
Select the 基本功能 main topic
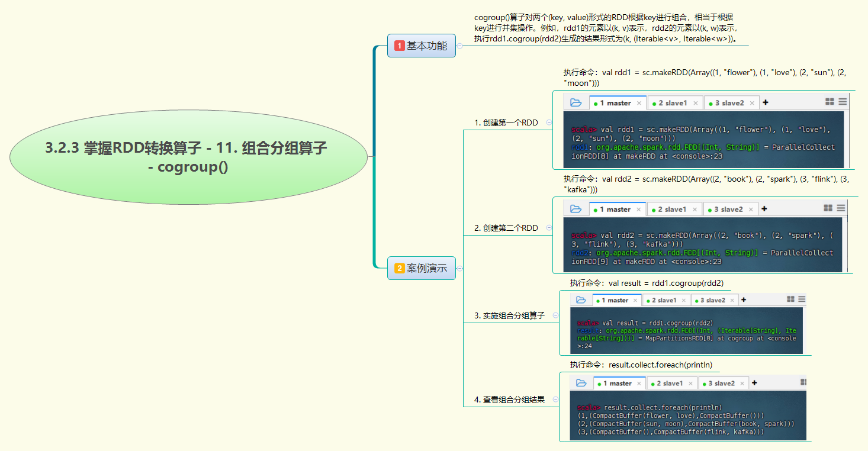click(x=422, y=46)
